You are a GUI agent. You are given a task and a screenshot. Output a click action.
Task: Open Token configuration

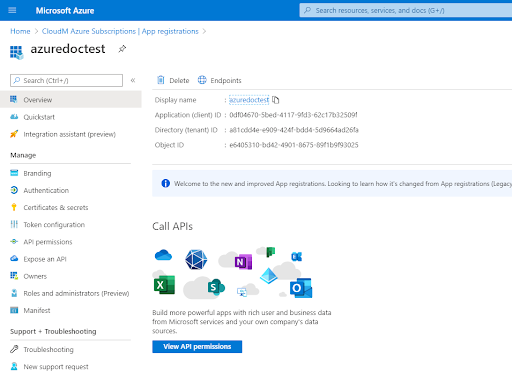click(54, 225)
